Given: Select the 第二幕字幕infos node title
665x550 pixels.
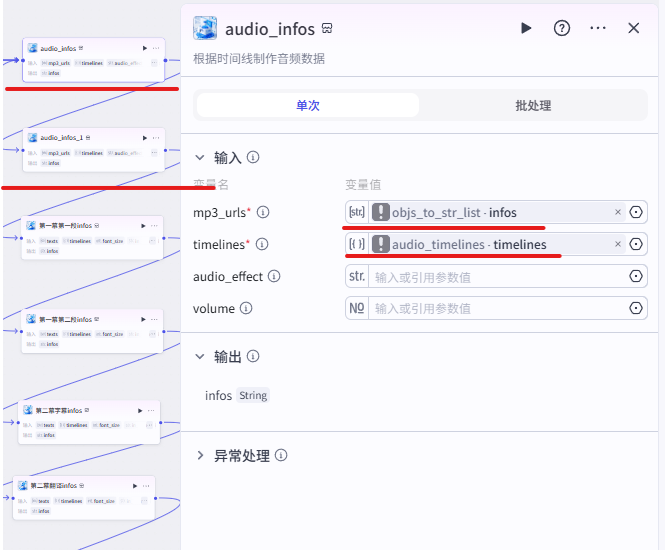Looking at the screenshot, I should tap(59, 410).
